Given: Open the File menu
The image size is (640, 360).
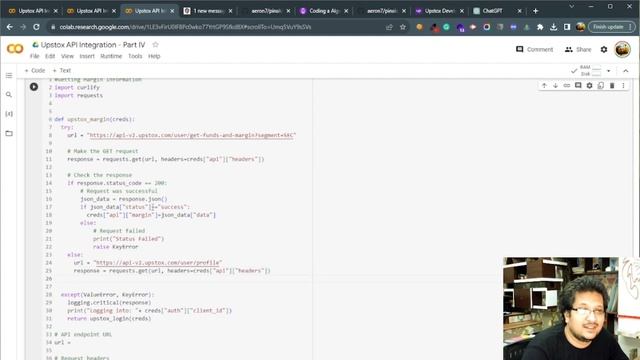Looking at the screenshot, I should click(35, 56).
